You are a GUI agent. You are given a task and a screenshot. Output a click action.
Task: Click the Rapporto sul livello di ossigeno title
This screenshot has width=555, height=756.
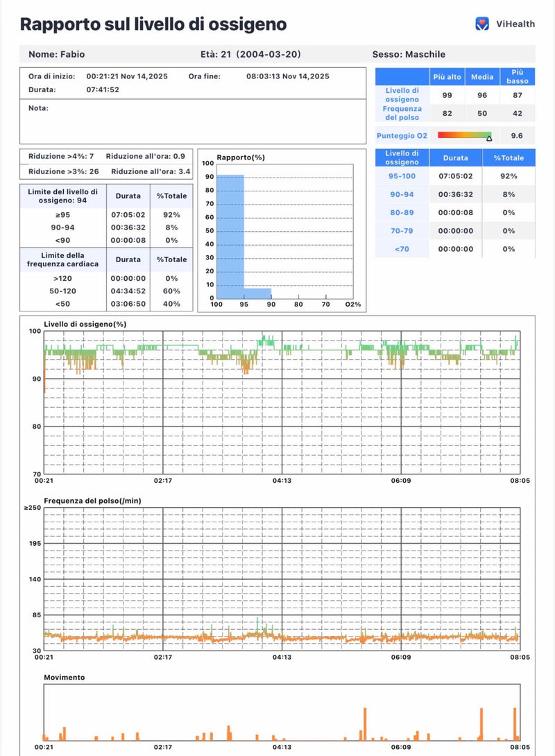153,24
